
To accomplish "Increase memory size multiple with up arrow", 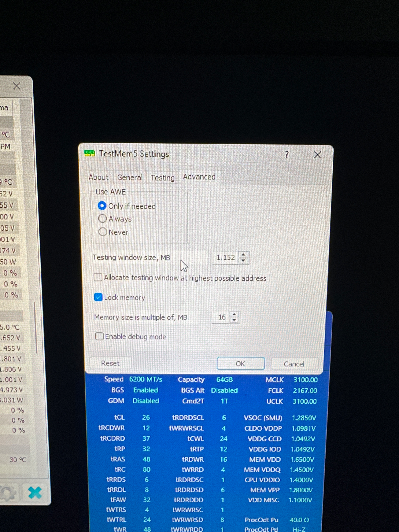I will pyautogui.click(x=234, y=315).
